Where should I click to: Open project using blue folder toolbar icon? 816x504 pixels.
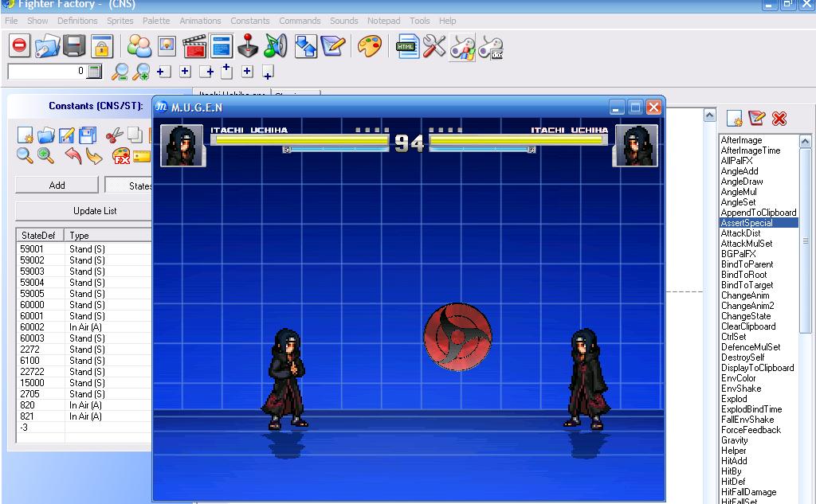tap(47, 45)
